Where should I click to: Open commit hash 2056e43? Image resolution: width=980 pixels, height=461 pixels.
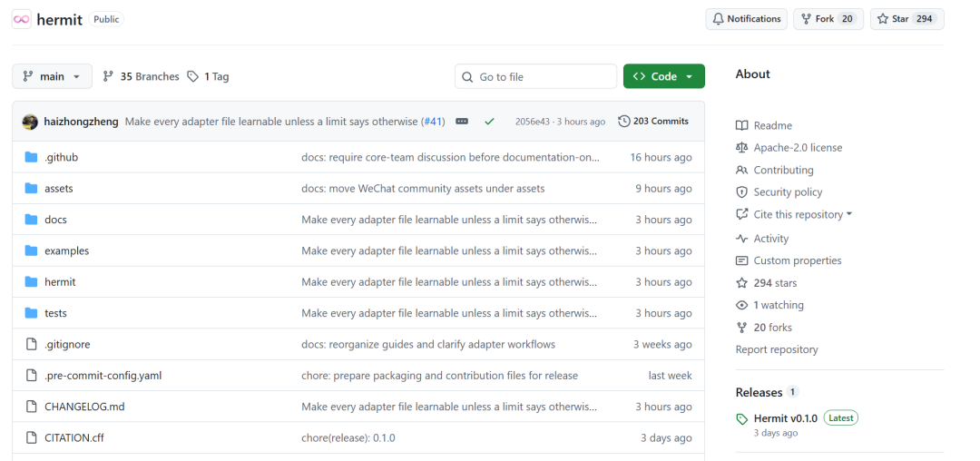(532, 122)
